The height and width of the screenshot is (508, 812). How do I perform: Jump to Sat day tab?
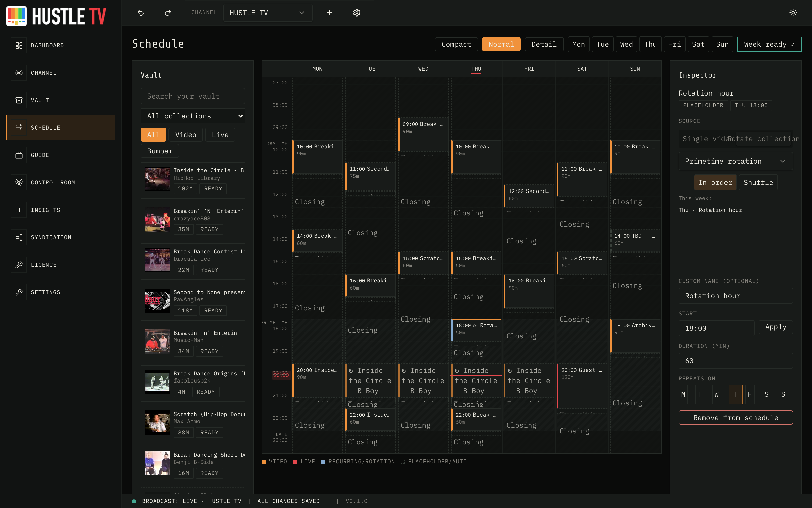tap(698, 44)
